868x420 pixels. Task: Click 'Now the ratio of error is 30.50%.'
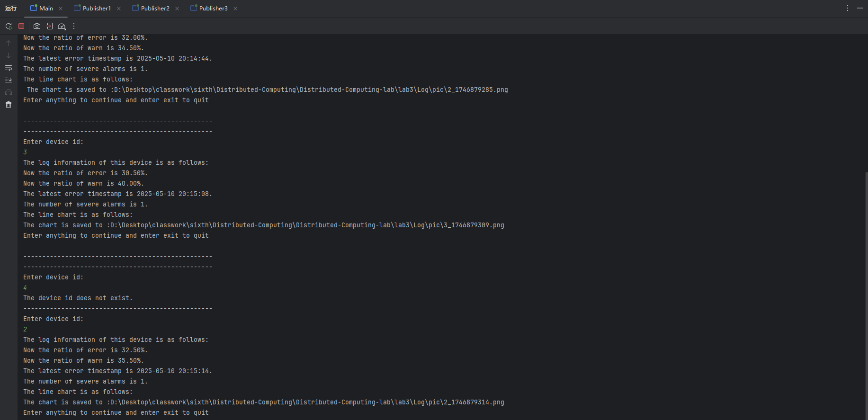click(x=85, y=173)
